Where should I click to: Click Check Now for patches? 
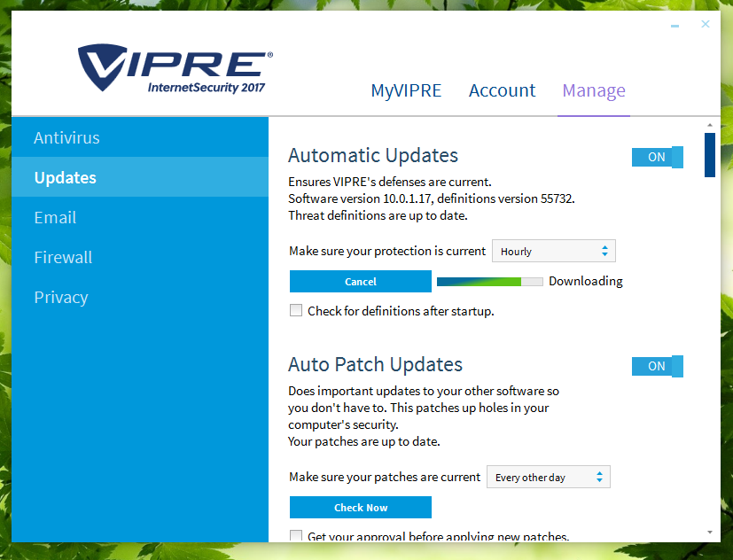[x=361, y=508]
